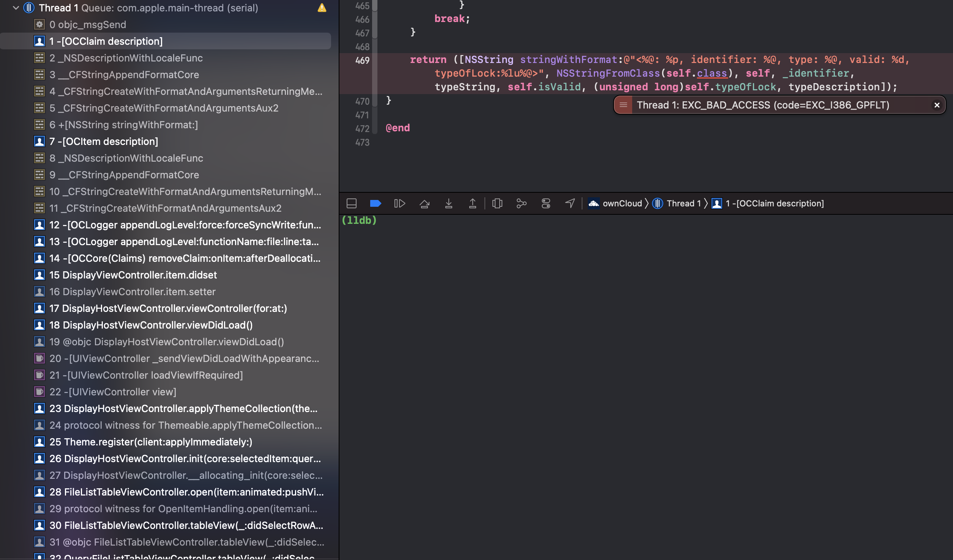Select frame 20 _sendViewDidLoadWithAppearance

coord(166,359)
